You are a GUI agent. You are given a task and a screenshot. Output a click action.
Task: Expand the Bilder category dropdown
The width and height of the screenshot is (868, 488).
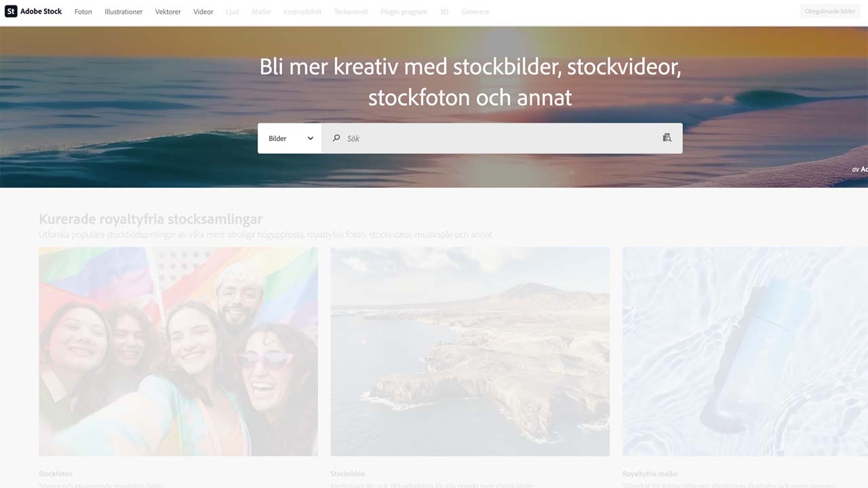(x=290, y=138)
